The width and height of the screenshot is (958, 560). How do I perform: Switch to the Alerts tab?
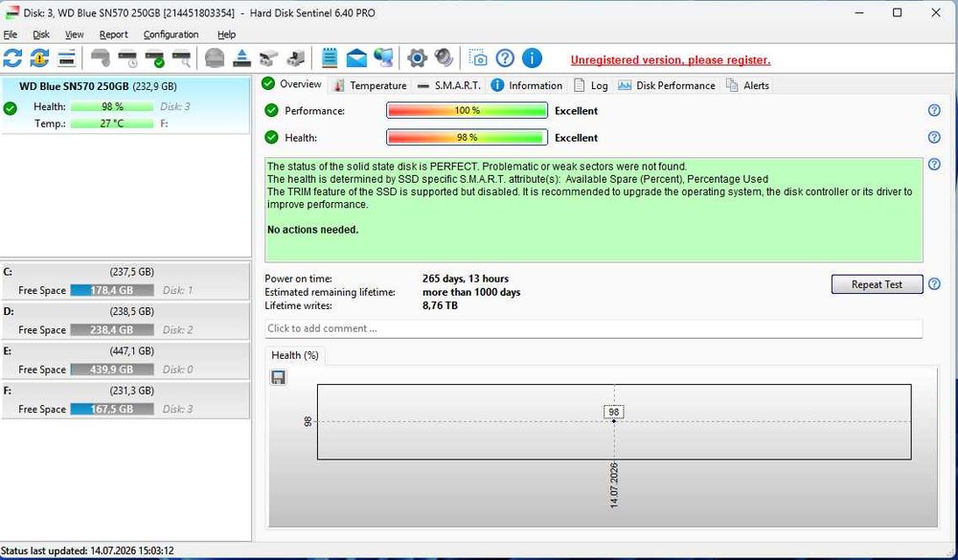click(x=748, y=85)
